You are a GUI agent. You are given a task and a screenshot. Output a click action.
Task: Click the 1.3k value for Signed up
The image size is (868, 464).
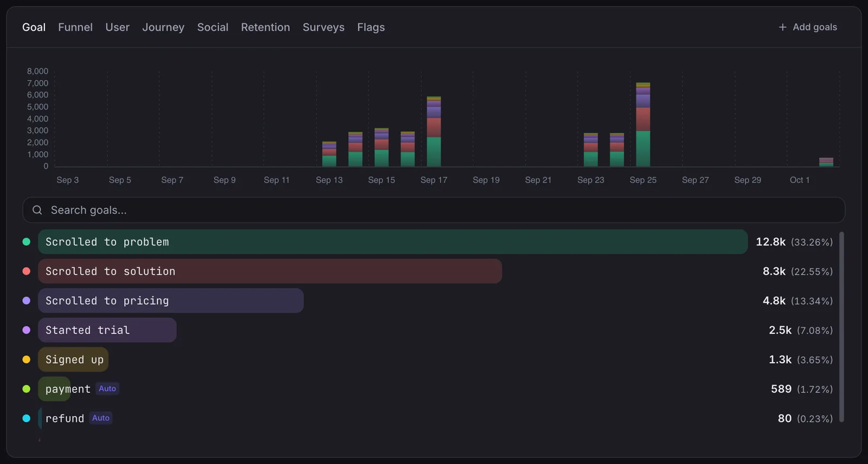click(x=780, y=359)
